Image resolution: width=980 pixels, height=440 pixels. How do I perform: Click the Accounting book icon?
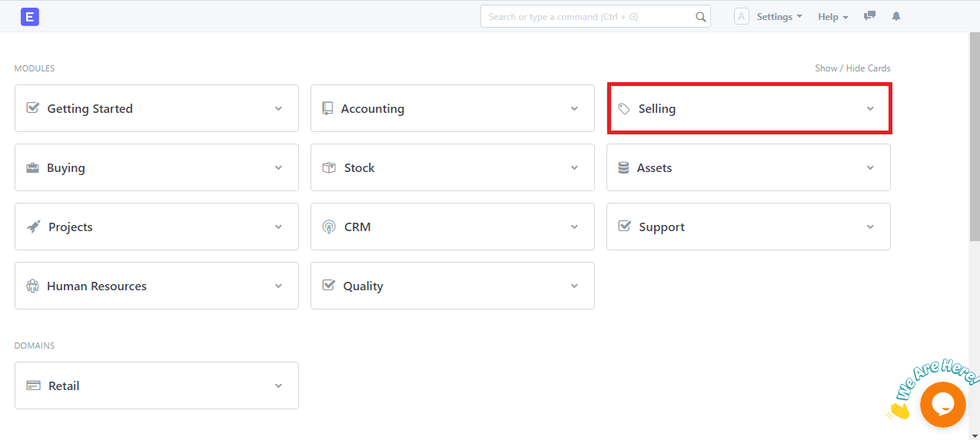(x=328, y=108)
